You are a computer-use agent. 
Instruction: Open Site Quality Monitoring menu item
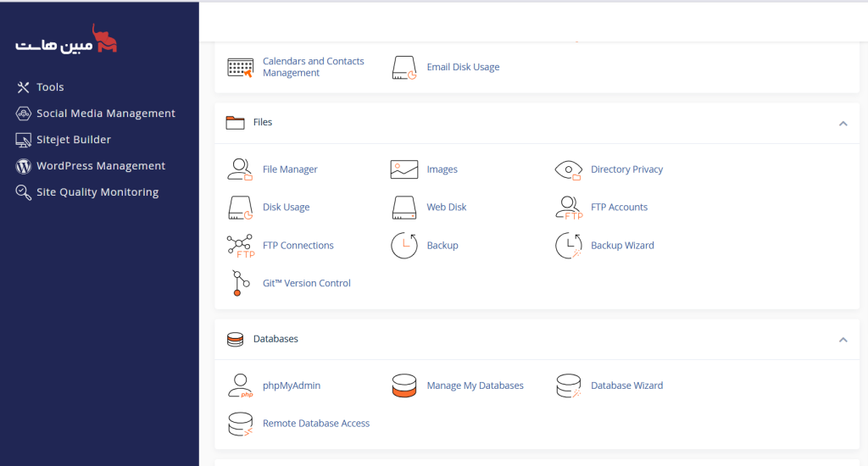point(97,192)
